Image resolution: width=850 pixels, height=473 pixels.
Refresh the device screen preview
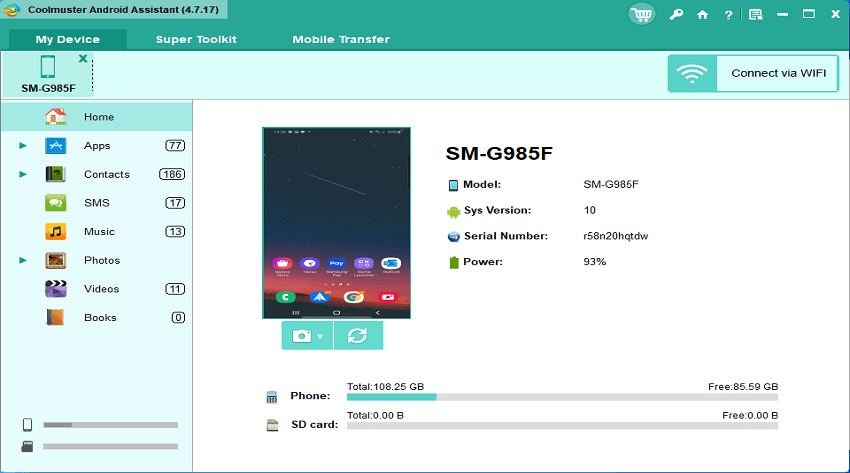[x=358, y=335]
